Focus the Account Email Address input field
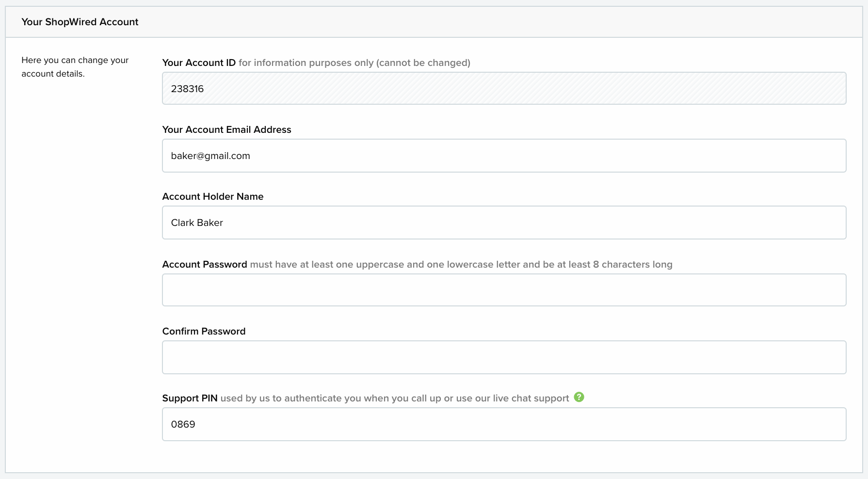The height and width of the screenshot is (479, 868). pos(504,156)
